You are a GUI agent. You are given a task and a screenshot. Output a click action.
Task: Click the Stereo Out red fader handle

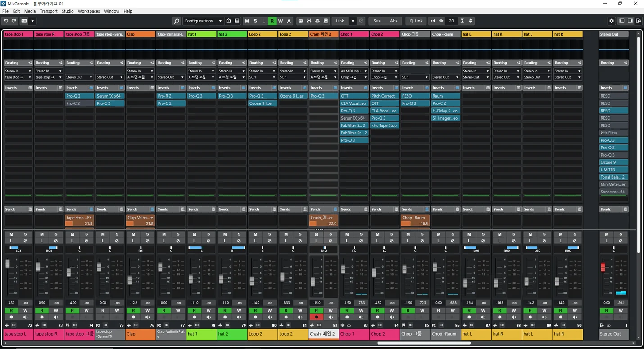click(603, 267)
